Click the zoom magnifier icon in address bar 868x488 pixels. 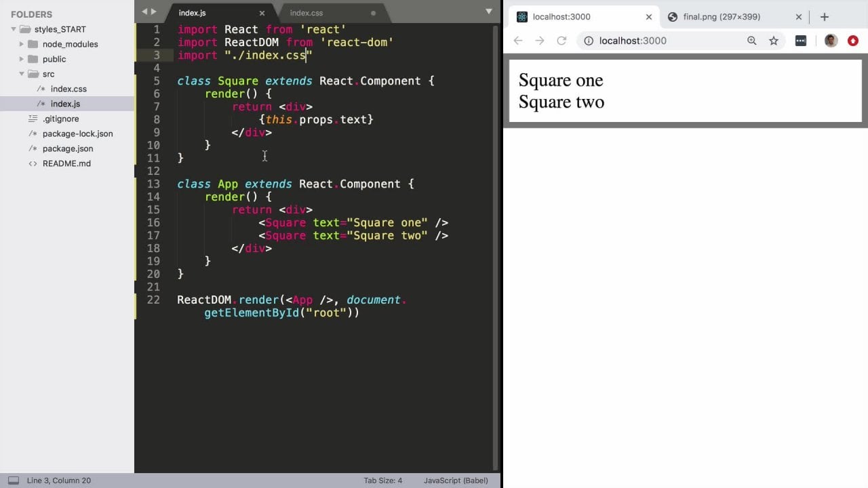pos(751,41)
